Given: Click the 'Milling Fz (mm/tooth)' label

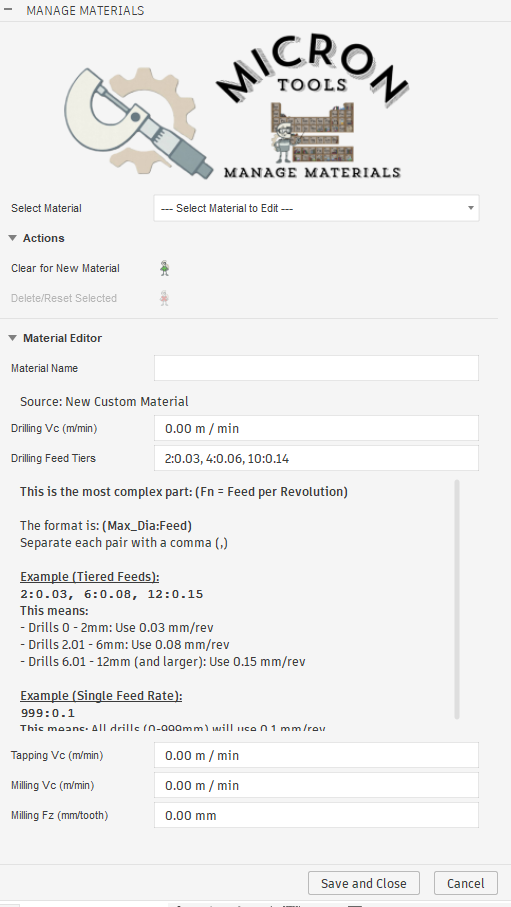Looking at the screenshot, I should (60, 816).
